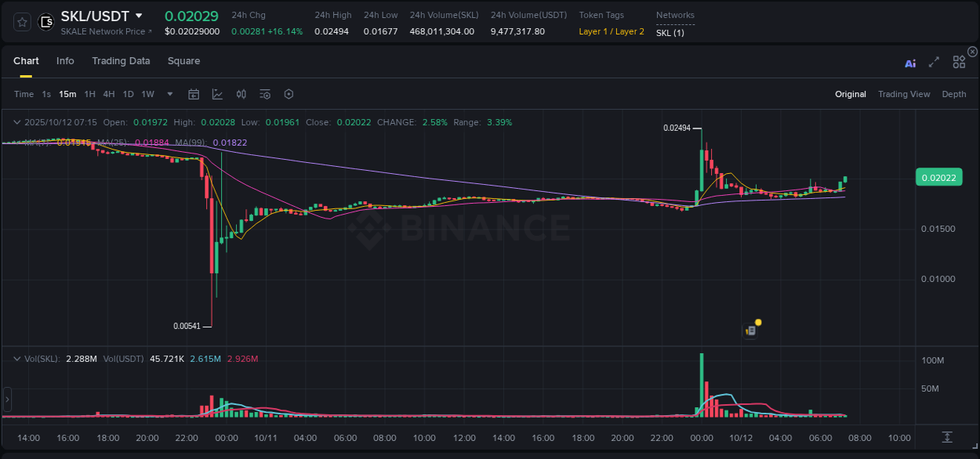
Task: Expand the extra timeframes dropdown arrow
Action: point(169,94)
